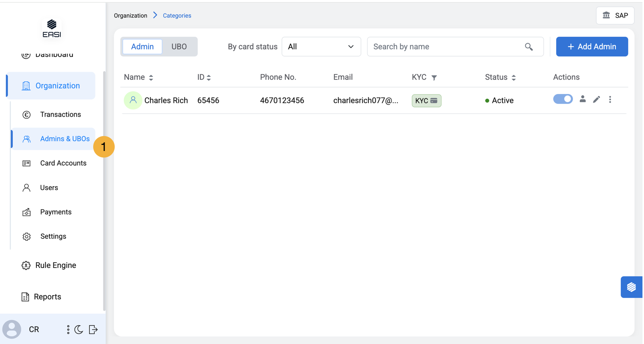Open Card Accounts in the sidebar
The height and width of the screenshot is (344, 644).
(x=63, y=163)
